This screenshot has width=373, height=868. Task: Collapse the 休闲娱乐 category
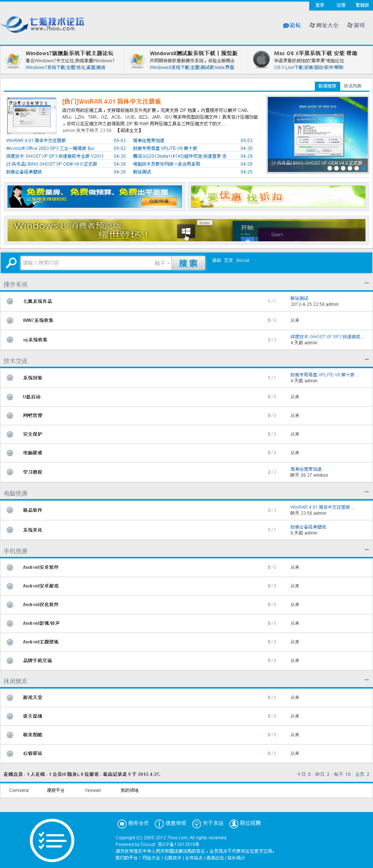point(367,680)
